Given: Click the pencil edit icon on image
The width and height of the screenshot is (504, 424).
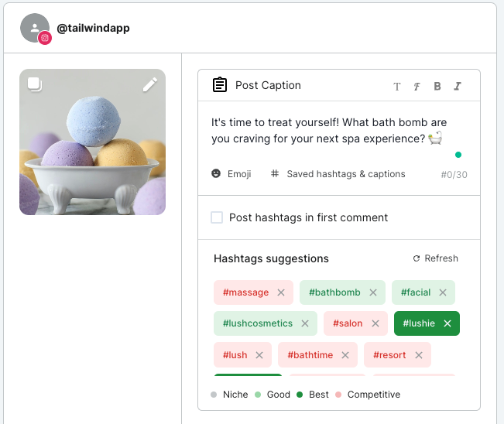Looking at the screenshot, I should click(150, 85).
